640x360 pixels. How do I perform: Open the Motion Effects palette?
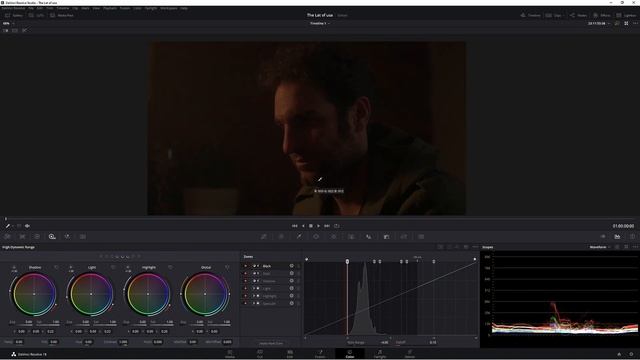[x=82, y=237]
